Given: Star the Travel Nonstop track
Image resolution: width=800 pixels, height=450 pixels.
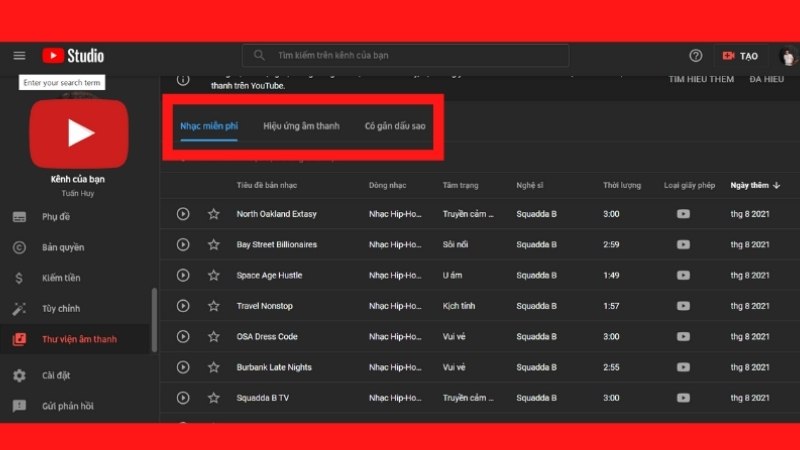Looking at the screenshot, I should point(214,306).
